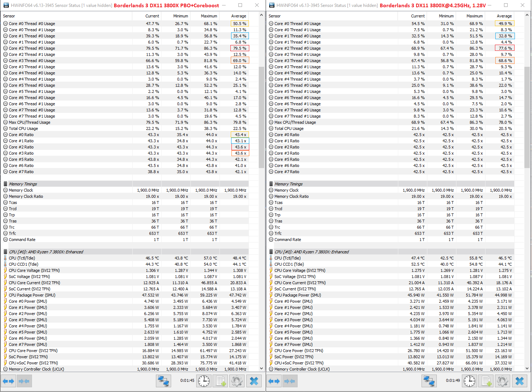Click the blue expand arrows in left window
The image size is (532, 392).
[x=8, y=381]
